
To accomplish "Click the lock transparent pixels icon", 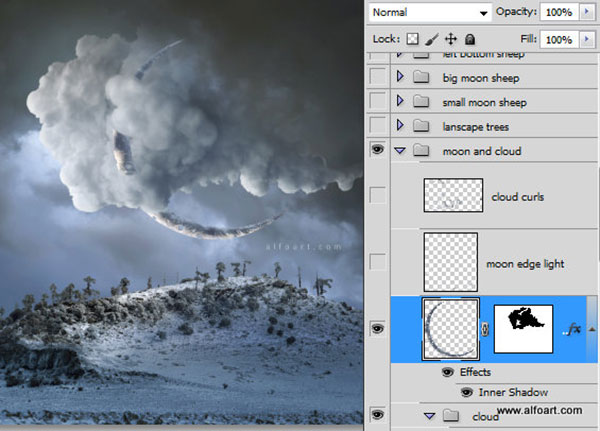I will (412, 39).
